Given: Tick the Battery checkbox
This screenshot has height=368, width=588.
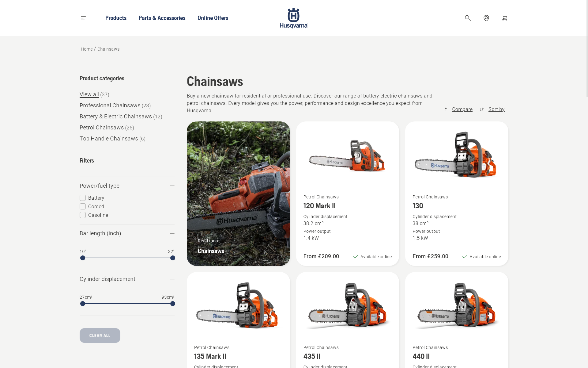Looking at the screenshot, I should pyautogui.click(x=83, y=198).
